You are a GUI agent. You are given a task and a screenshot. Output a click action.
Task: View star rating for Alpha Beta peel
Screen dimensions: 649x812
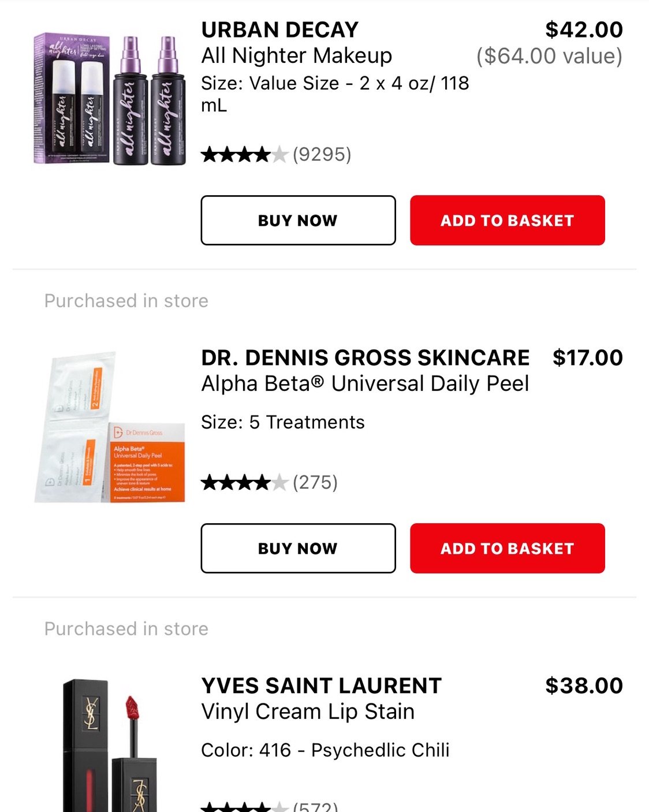coord(244,482)
